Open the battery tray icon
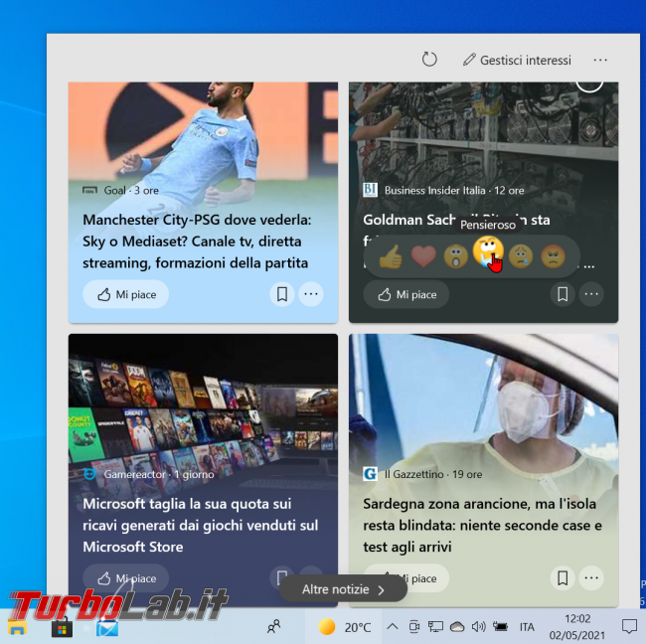This screenshot has width=646, height=644. [500, 627]
